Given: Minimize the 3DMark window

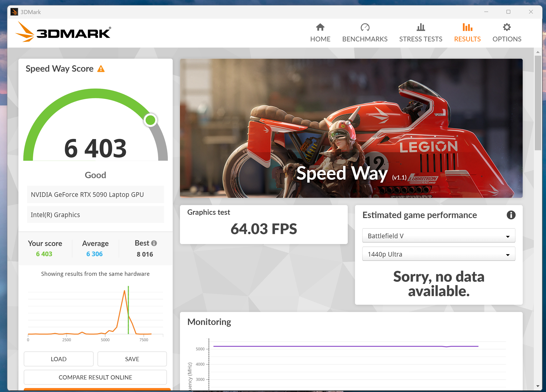Looking at the screenshot, I should (486, 12).
